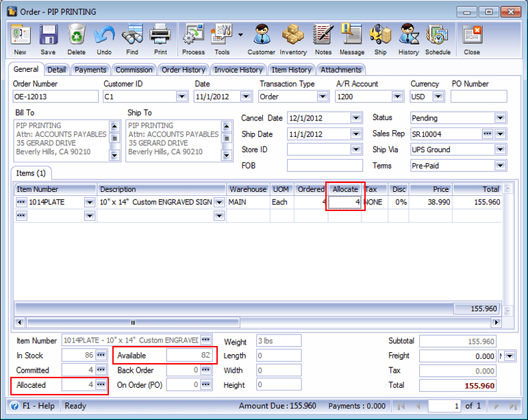The height and width of the screenshot is (420, 528).
Task: Open the Notes notepad icon
Action: (323, 34)
